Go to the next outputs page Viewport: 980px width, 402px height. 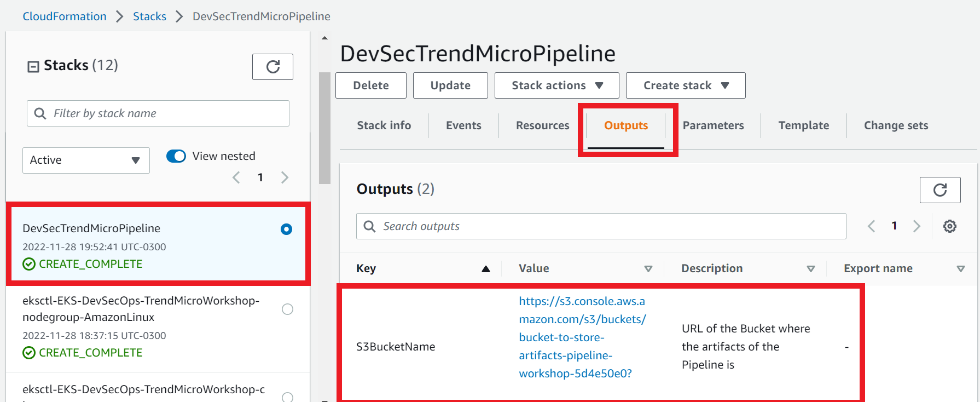pyautogui.click(x=917, y=226)
